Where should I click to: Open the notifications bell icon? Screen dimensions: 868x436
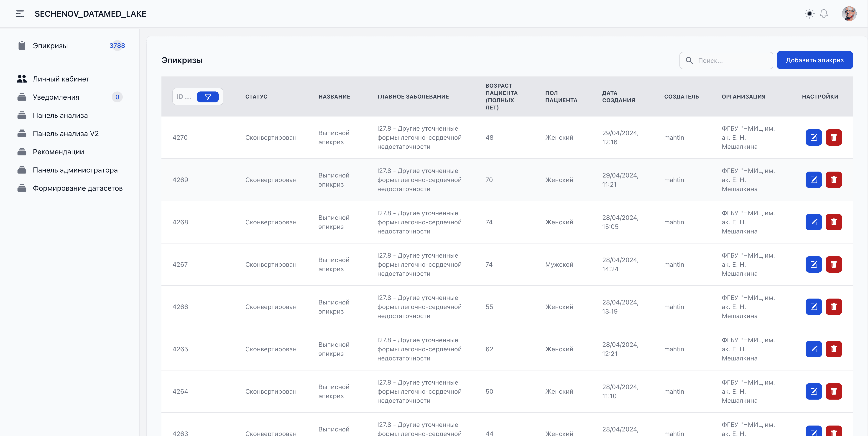coord(824,14)
